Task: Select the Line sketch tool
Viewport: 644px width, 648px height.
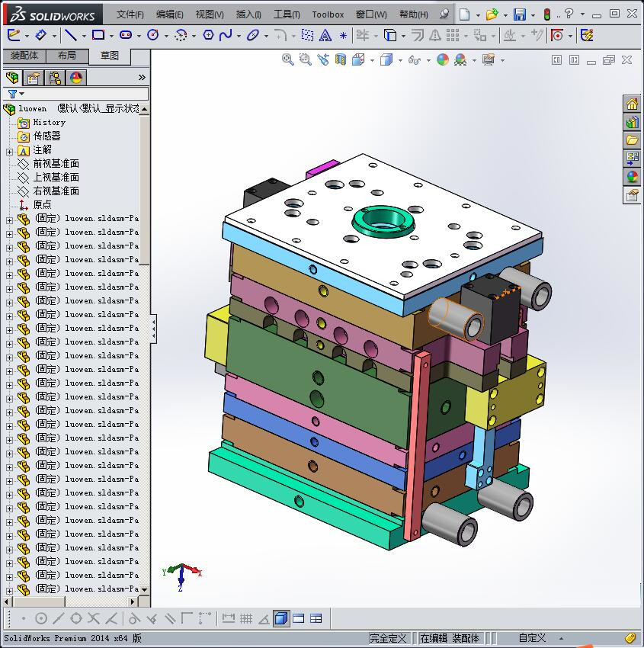Action: coord(72,36)
